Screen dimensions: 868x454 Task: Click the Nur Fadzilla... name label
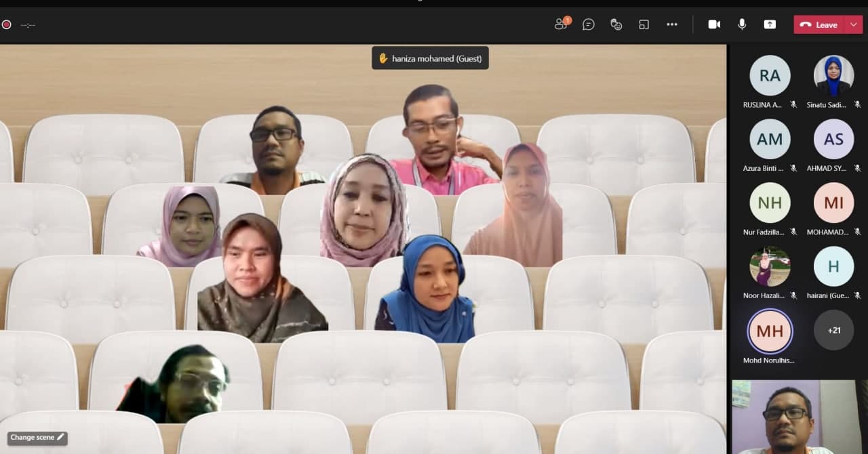coord(763,232)
